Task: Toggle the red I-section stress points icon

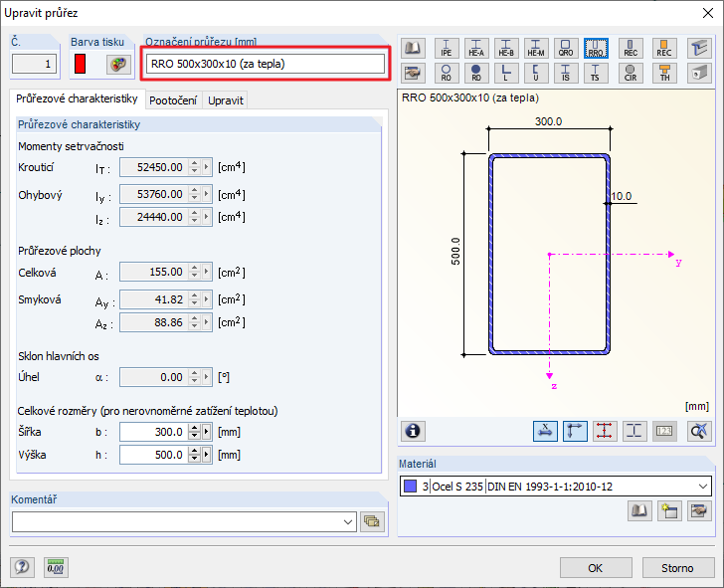Action: [605, 431]
